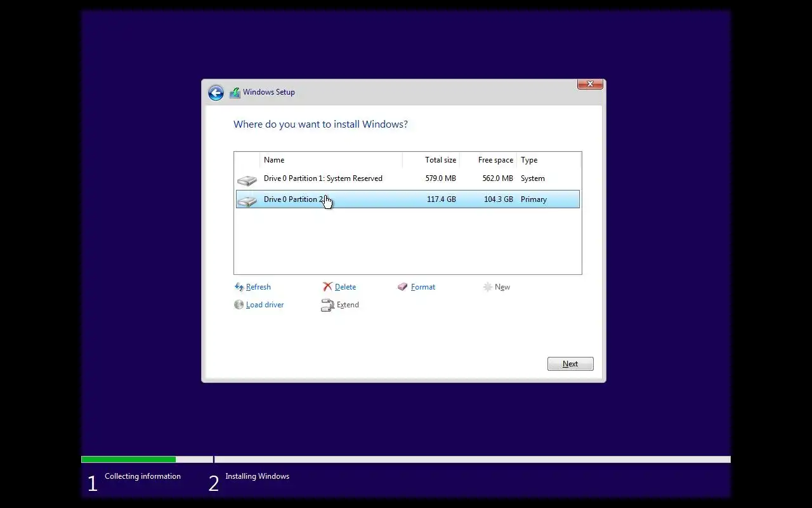Click the Installing Windows progress bar

473,459
